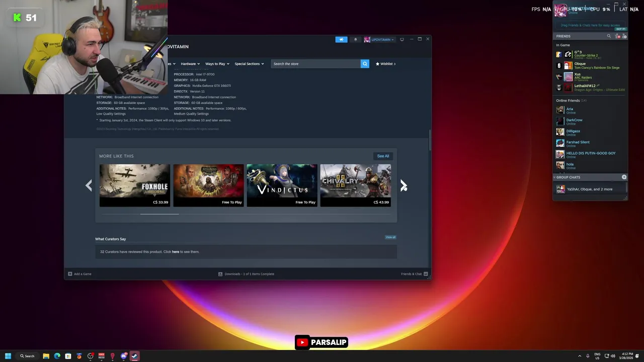Click the carousel previous arrow

[89, 186]
